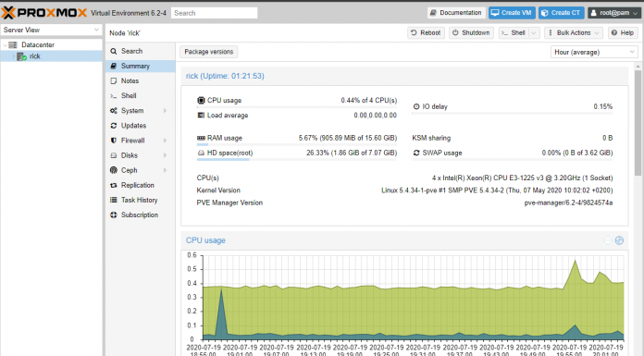Screen dimensions: 644x356
Task: Click the Package versions button
Action: (x=208, y=52)
